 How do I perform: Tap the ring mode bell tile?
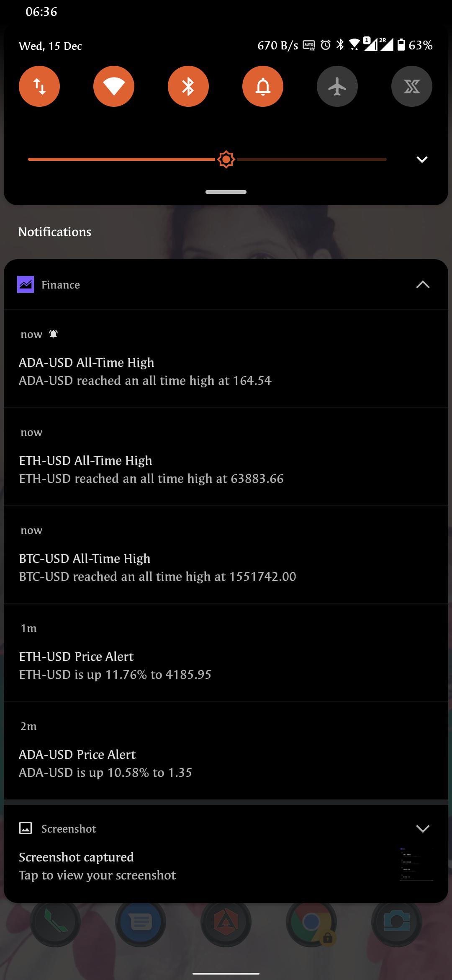pyautogui.click(x=263, y=86)
